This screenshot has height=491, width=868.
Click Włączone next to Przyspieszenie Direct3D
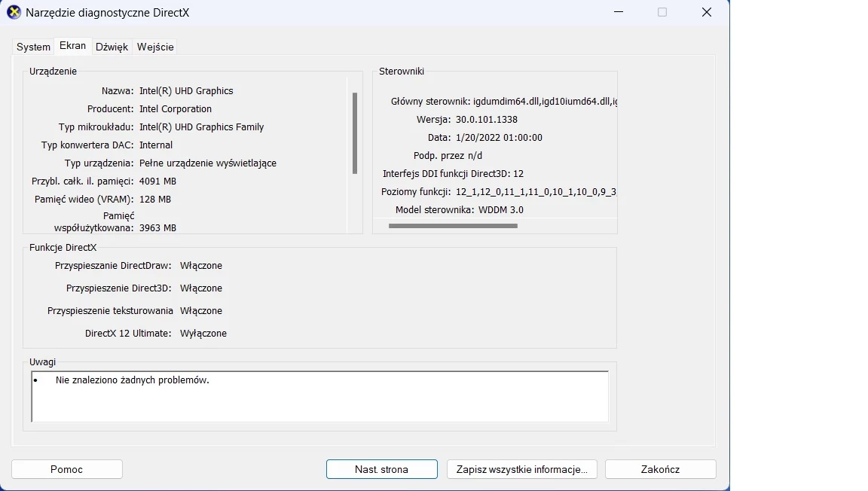coord(201,288)
